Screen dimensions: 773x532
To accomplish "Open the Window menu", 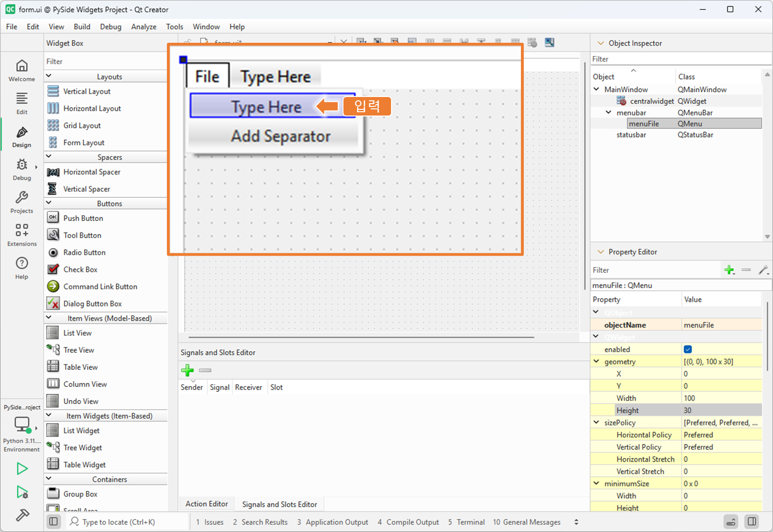I will 206,27.
